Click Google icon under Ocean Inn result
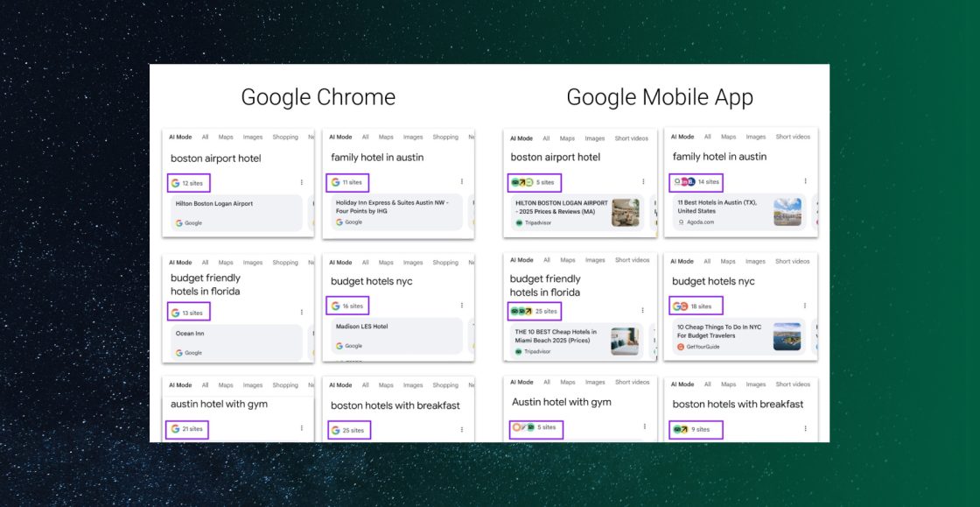This screenshot has height=507, width=980. (178, 353)
